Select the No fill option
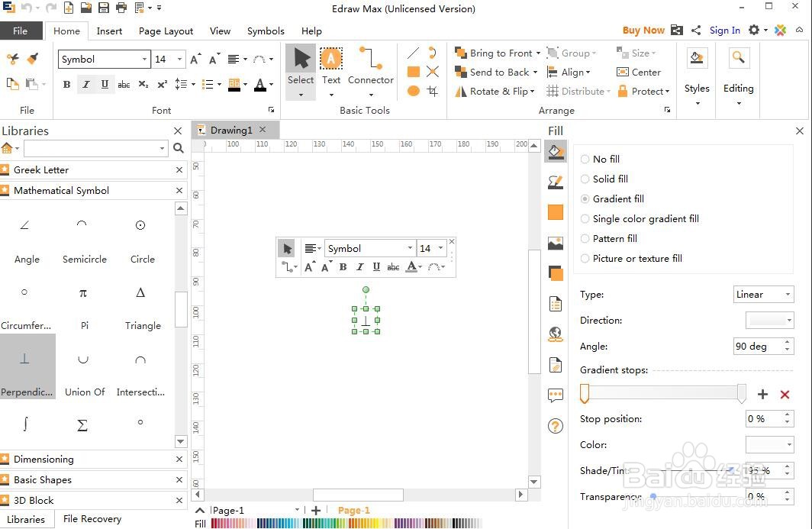This screenshot has width=812, height=529. coord(600,159)
